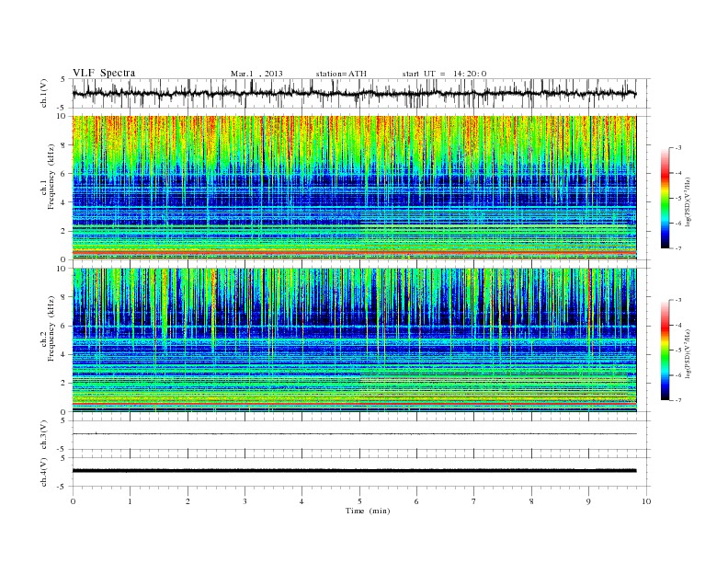Screen dimensions: 728x563
Task: Click the "7" tick on the time axis
Action: click(473, 501)
